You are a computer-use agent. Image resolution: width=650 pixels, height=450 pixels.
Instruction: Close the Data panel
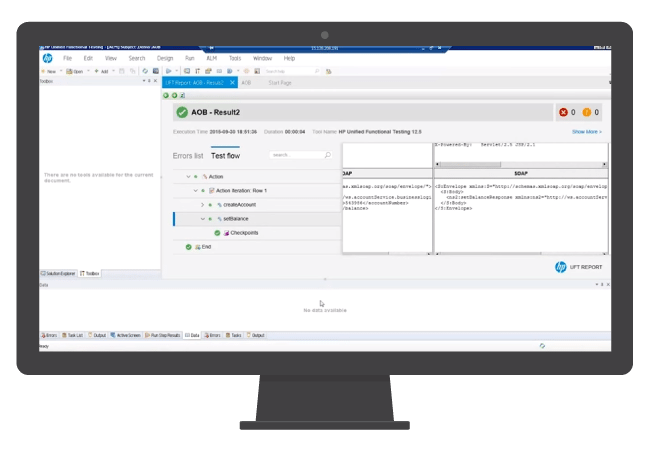point(608,285)
